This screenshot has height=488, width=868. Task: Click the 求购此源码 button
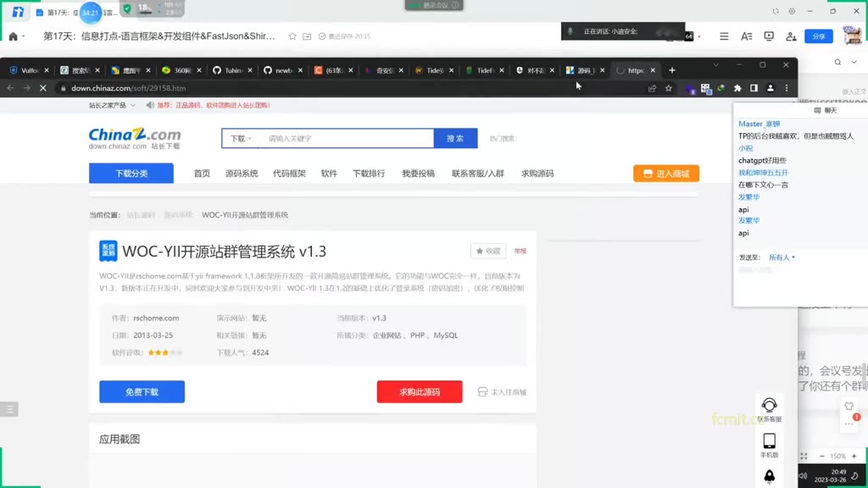(420, 391)
